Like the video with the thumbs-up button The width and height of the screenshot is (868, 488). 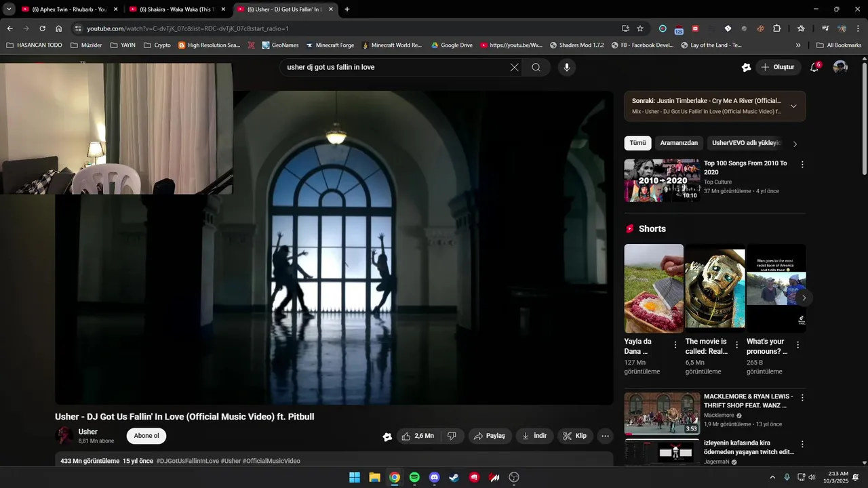pyautogui.click(x=418, y=436)
